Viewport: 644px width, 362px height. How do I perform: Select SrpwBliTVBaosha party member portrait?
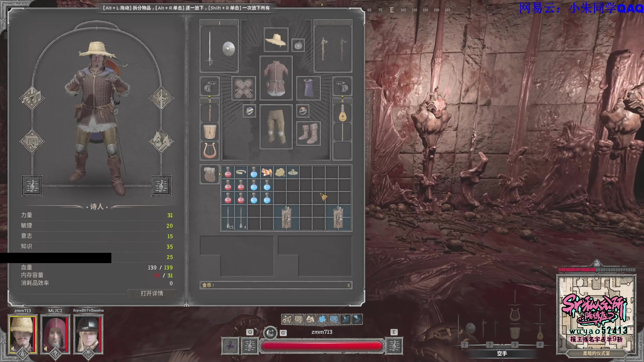pyautogui.click(x=88, y=334)
